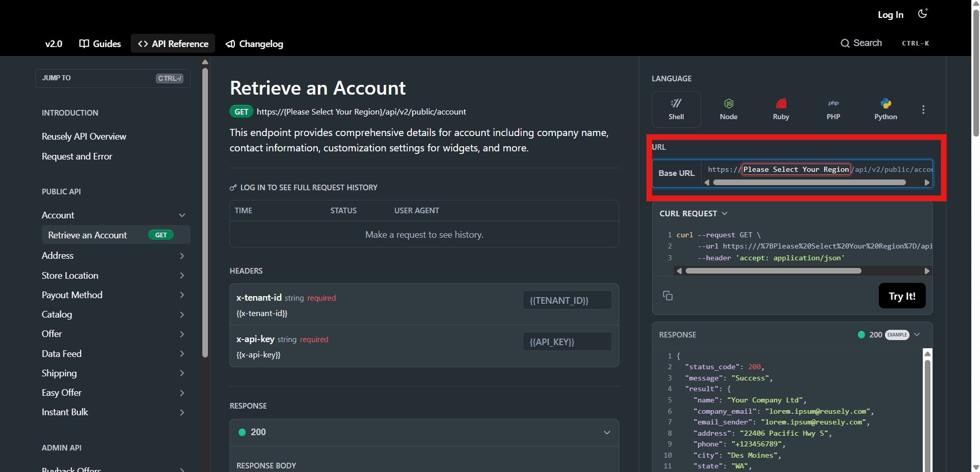Image resolution: width=980 pixels, height=472 pixels.
Task: Click left arrow of Base URL scrollbar
Action: [x=707, y=183]
